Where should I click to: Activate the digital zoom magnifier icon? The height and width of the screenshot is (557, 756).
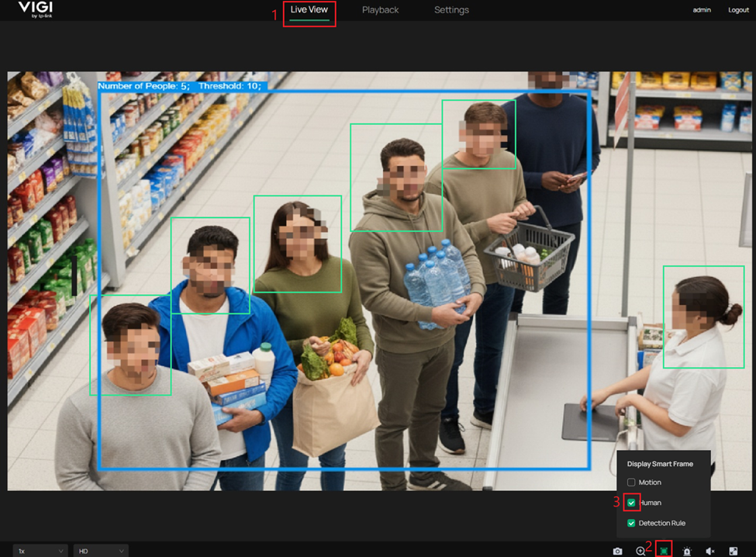coord(640,551)
